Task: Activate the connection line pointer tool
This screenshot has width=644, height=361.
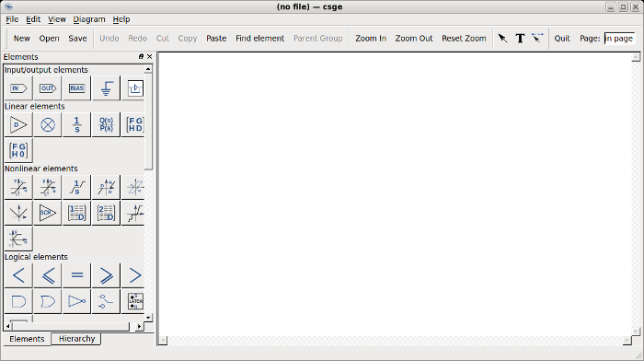Action: [537, 39]
